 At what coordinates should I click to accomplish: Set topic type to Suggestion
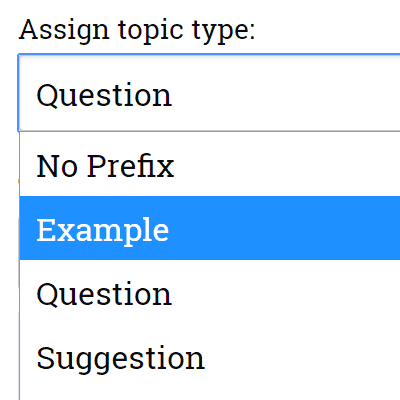click(x=210, y=358)
